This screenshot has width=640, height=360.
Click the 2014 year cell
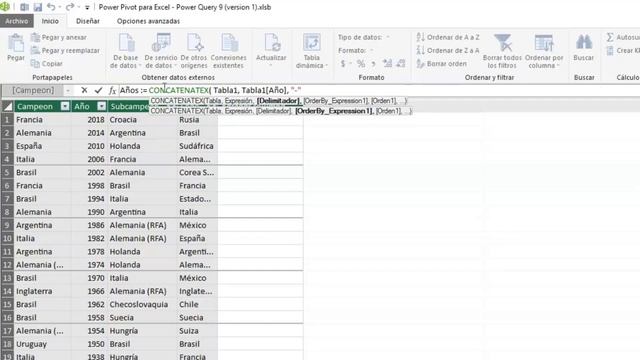89,133
